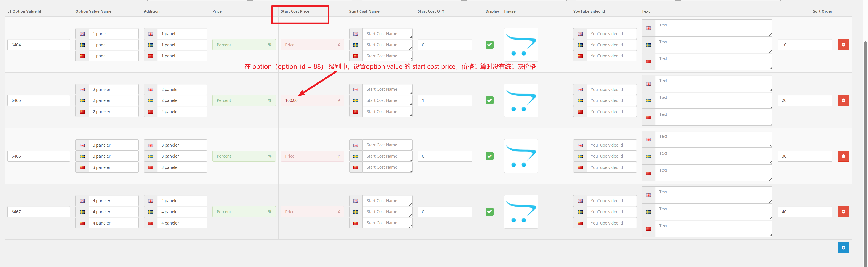This screenshot has width=868, height=267.
Task: Click the ET Option Value Id field 6466
Action: pos(38,156)
